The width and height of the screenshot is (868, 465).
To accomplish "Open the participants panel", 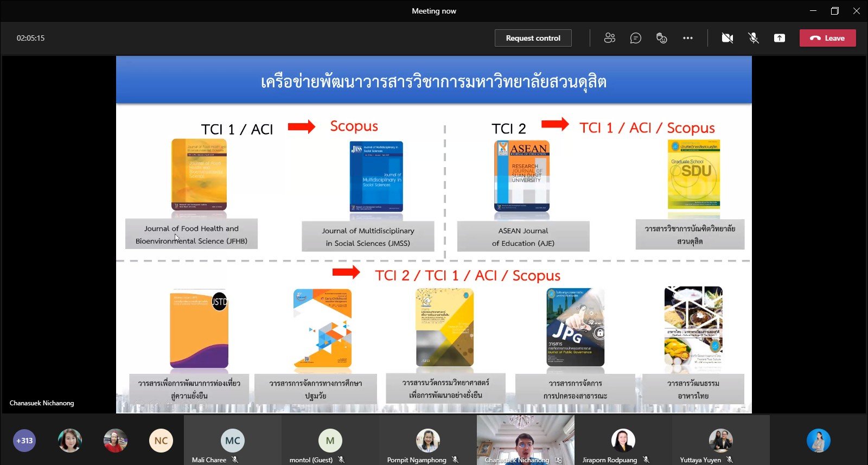I will coord(610,38).
